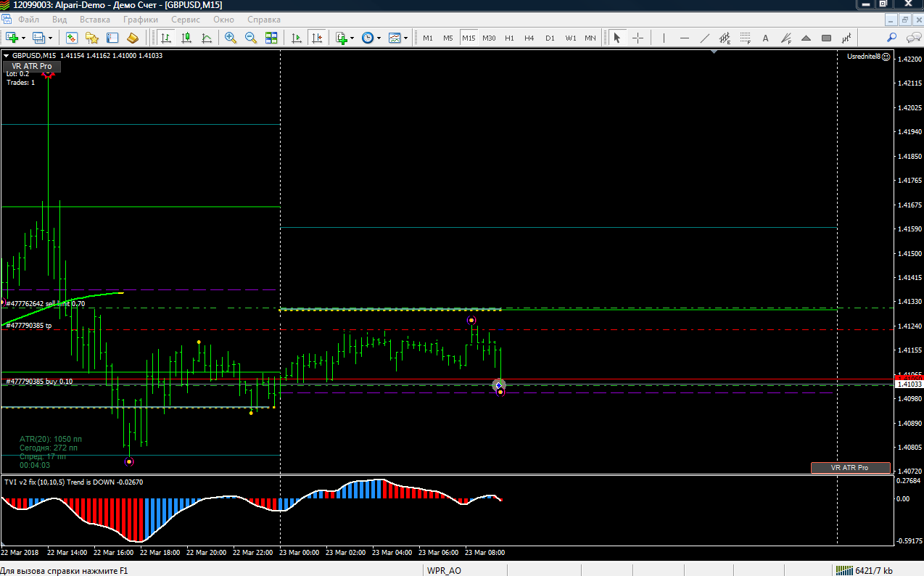Select the trendline drawing tool
Image resolution: width=924 pixels, height=576 pixels.
(x=704, y=38)
